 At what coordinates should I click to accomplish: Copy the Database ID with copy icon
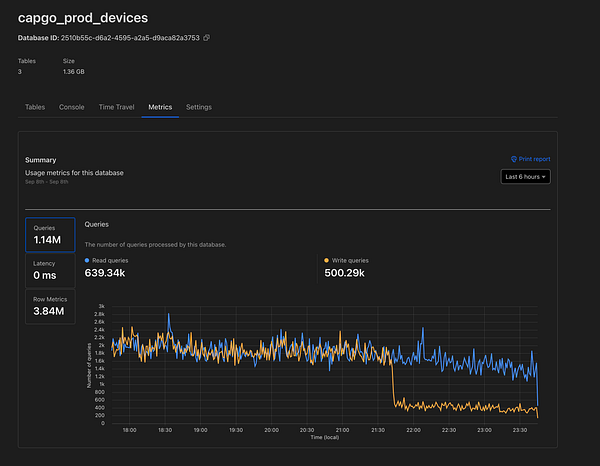[207, 38]
